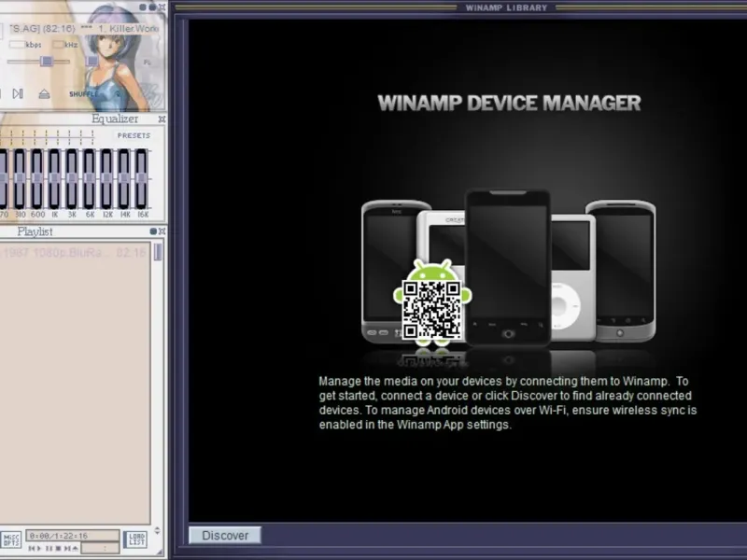Click next track in playlist mini controls
Viewport: 747px width, 560px height.
click(x=67, y=549)
